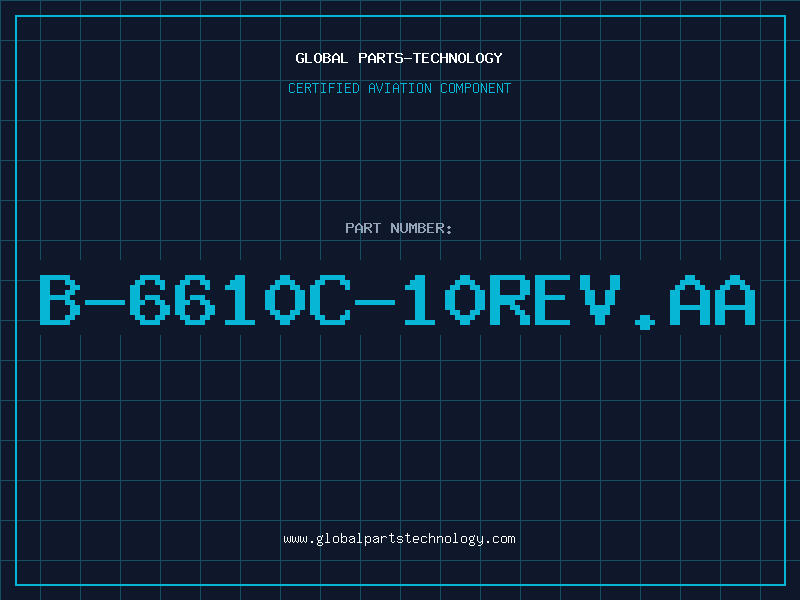Click the CERTIFIED AVIATION COMPONENT subtitle

(x=399, y=88)
